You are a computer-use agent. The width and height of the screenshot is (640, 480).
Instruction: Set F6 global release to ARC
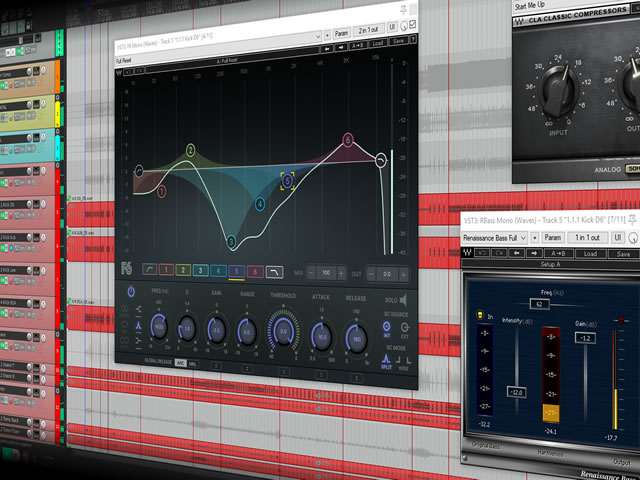click(x=180, y=363)
